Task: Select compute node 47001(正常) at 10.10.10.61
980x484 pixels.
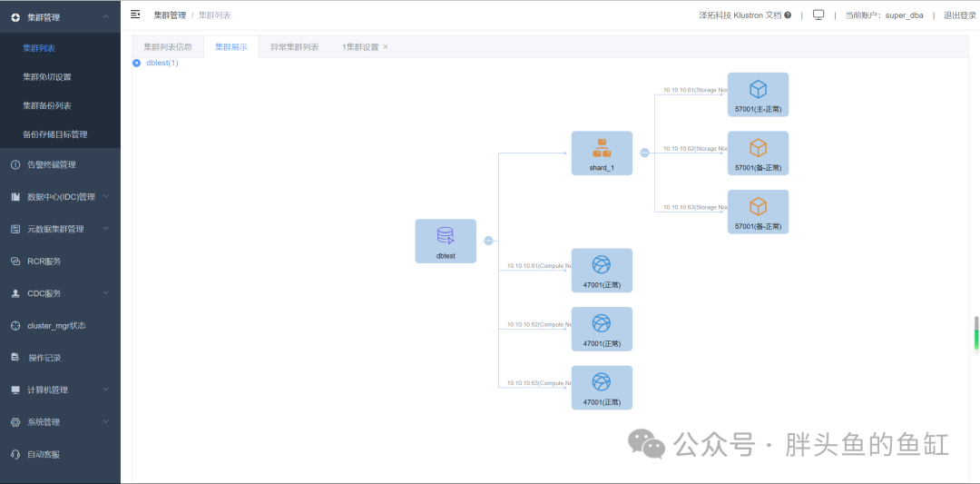Action: click(602, 270)
